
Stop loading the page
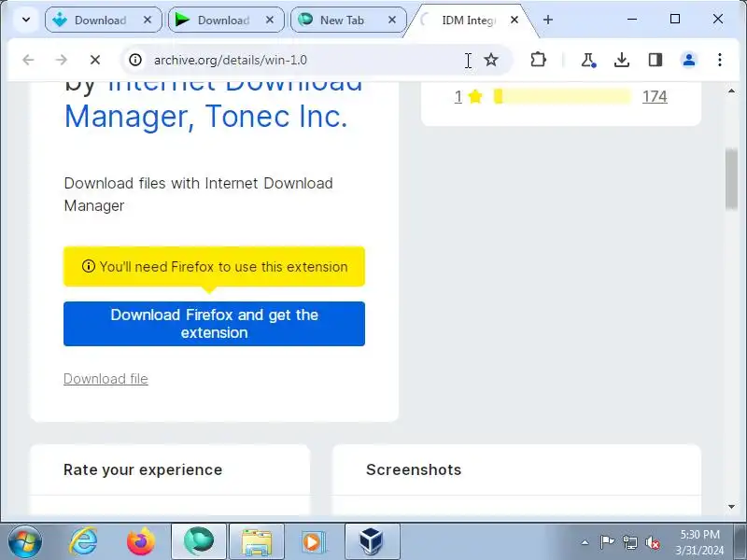point(95,60)
